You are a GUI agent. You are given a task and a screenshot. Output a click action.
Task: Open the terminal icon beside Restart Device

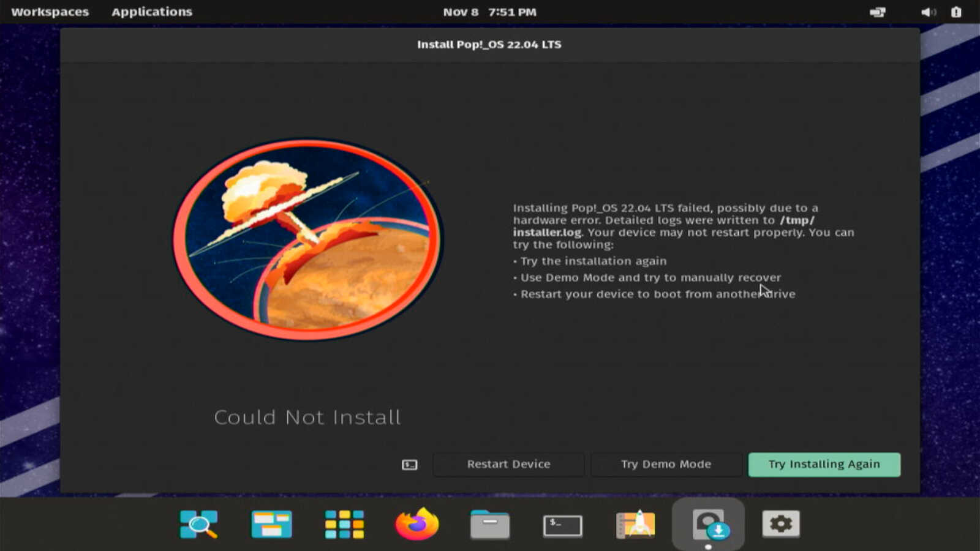tap(410, 465)
